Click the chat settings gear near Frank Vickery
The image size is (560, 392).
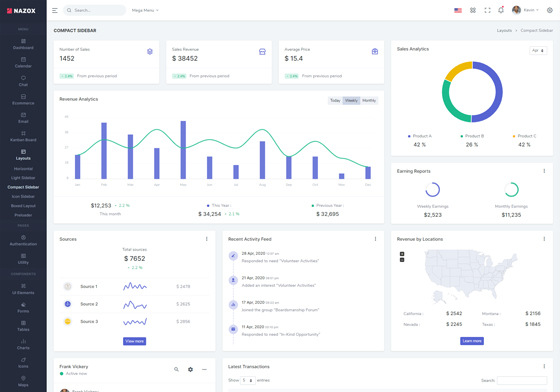[x=190, y=370]
